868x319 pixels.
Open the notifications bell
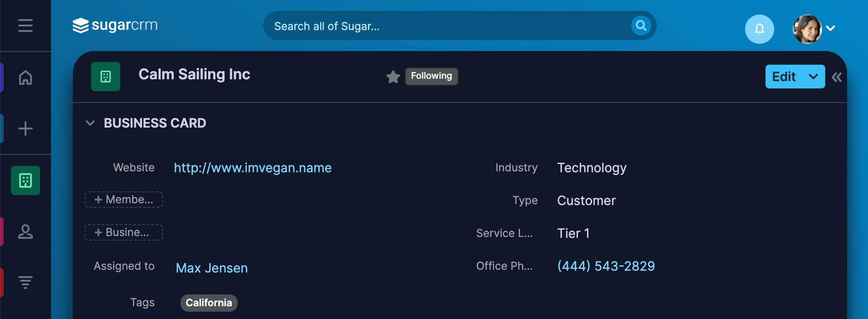759,29
